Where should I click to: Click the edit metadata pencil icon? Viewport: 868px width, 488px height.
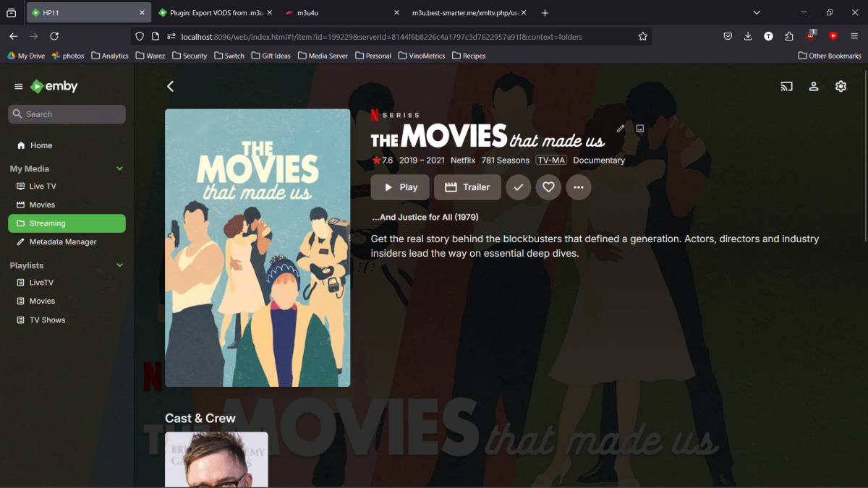(620, 129)
